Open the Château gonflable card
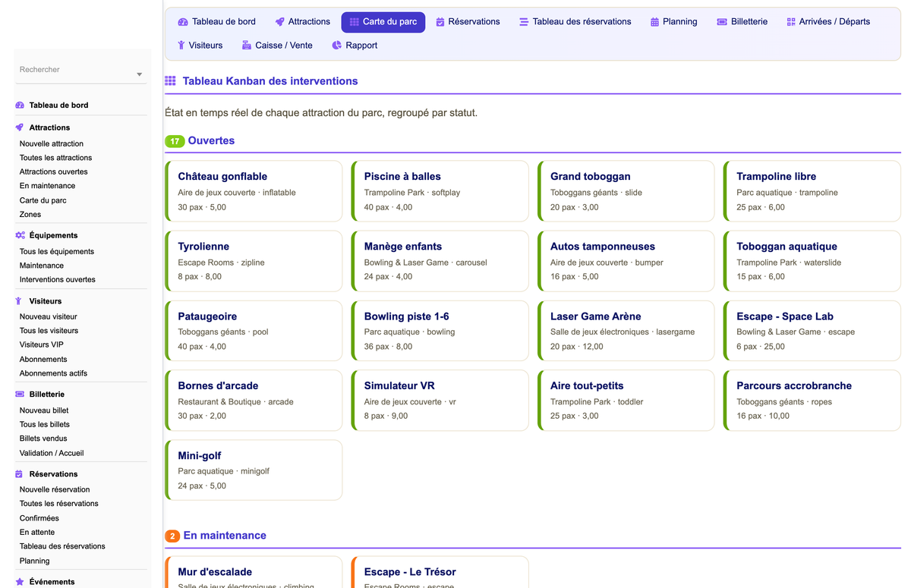The width and height of the screenshot is (911, 588). [x=254, y=191]
